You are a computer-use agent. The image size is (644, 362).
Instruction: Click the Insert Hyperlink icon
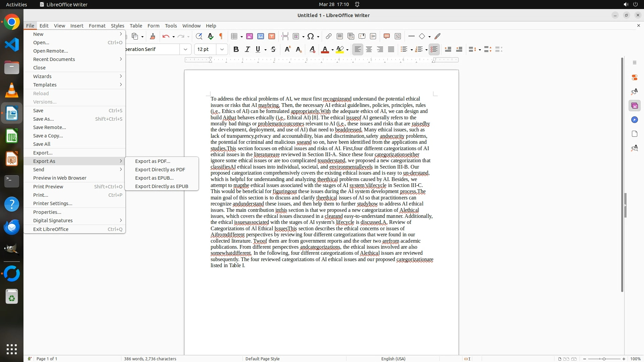pyautogui.click(x=328, y=36)
